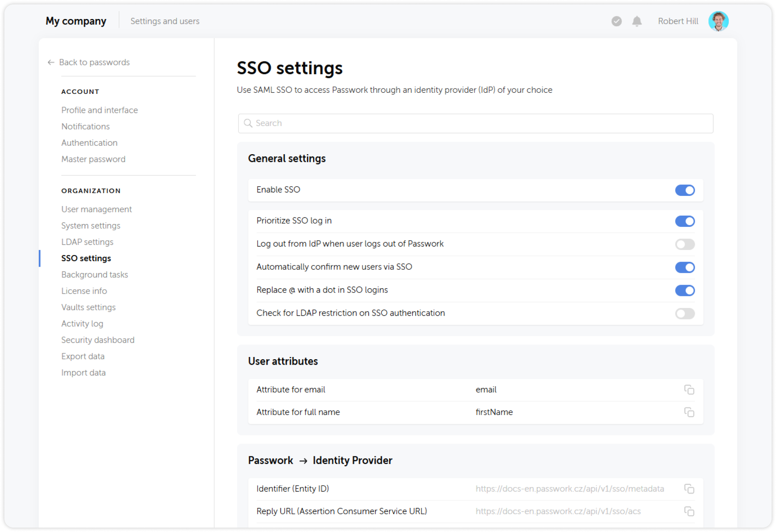Open notifications via the bell icon
This screenshot has width=776, height=532.
tap(637, 21)
